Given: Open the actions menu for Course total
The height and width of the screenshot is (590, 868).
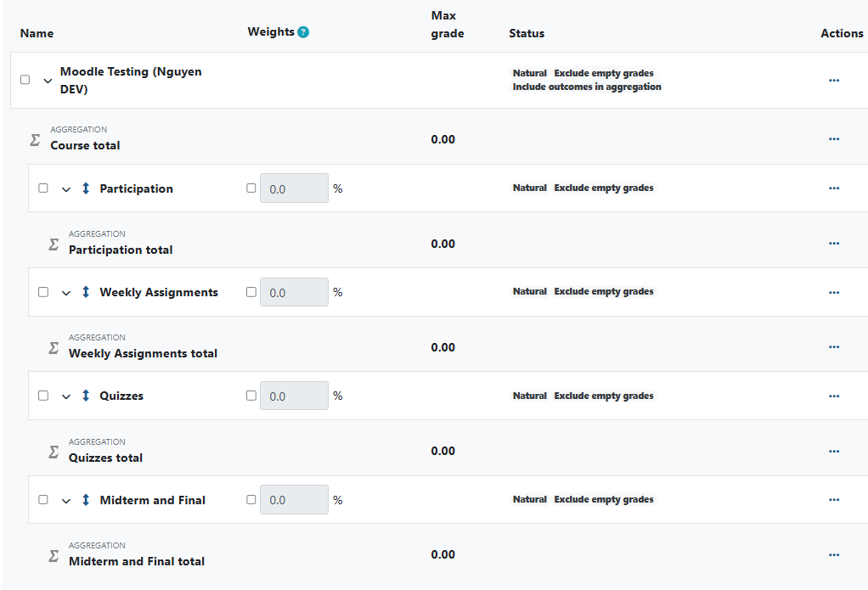Looking at the screenshot, I should coord(833,138).
